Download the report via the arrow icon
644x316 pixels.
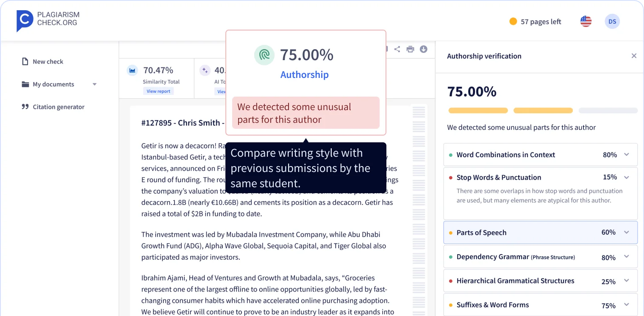coord(423,49)
